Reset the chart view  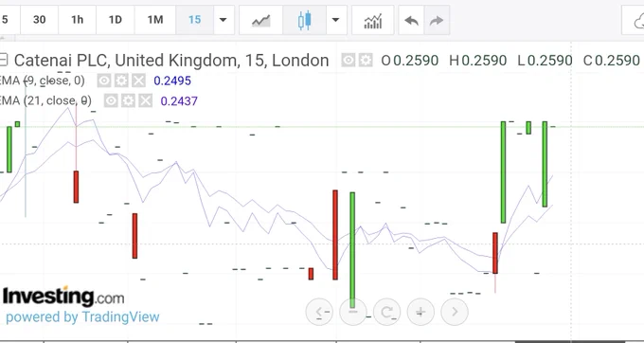click(x=386, y=312)
